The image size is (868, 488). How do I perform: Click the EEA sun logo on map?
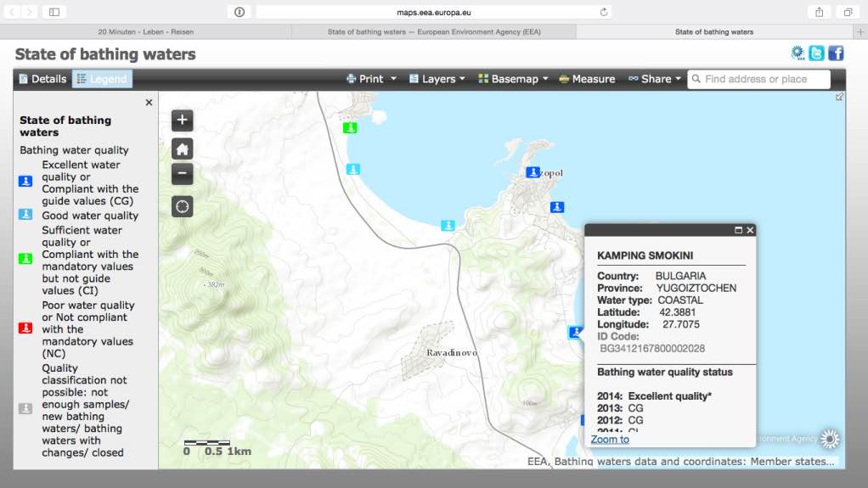[829, 439]
